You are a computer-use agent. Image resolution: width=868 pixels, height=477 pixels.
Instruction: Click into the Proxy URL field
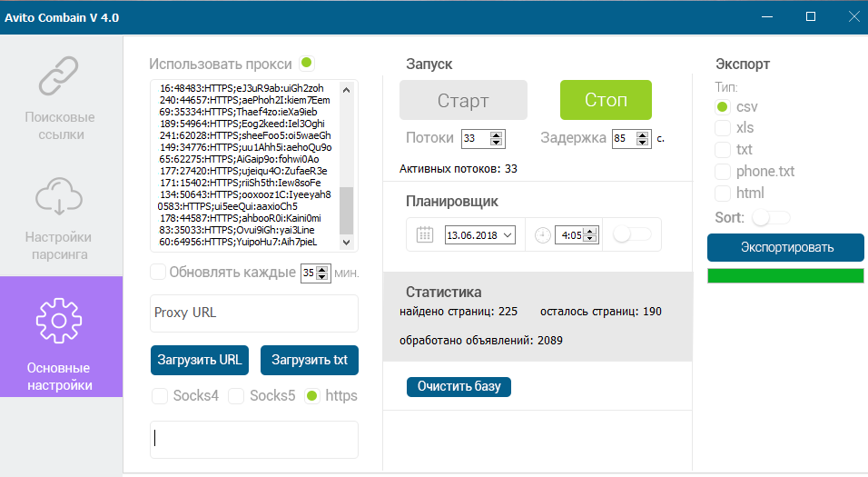click(253, 313)
